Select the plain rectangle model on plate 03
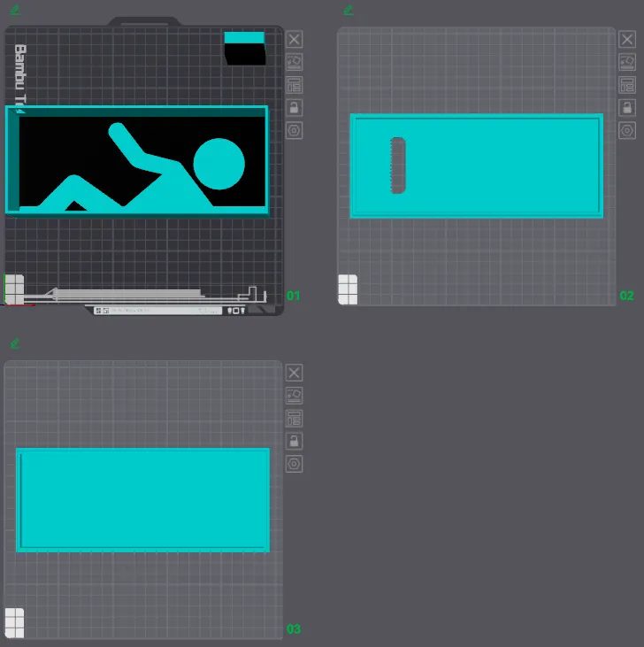644x647 pixels. point(142,500)
